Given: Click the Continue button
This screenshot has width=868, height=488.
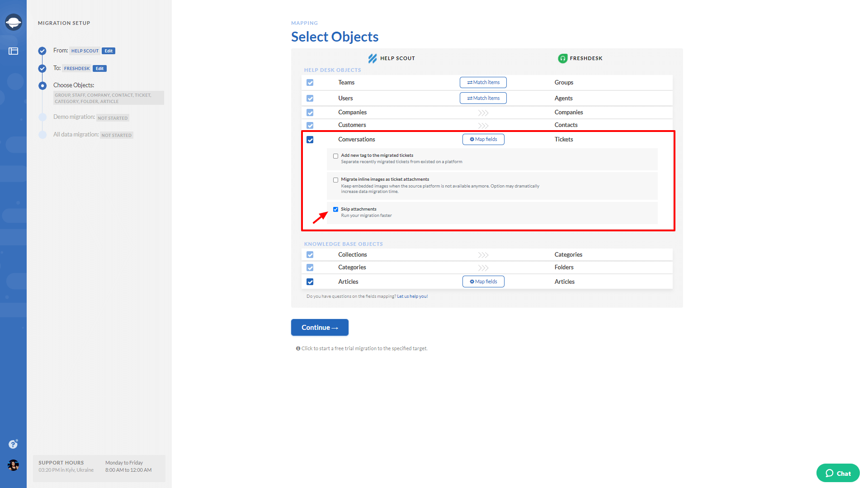Looking at the screenshot, I should 320,328.
